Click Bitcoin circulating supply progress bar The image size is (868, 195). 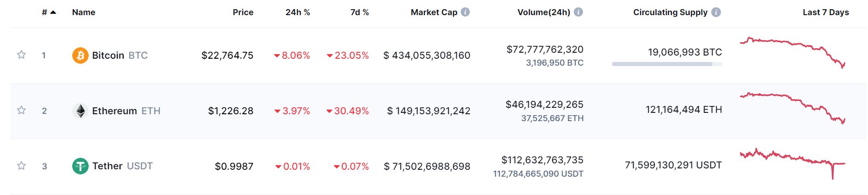pos(667,64)
